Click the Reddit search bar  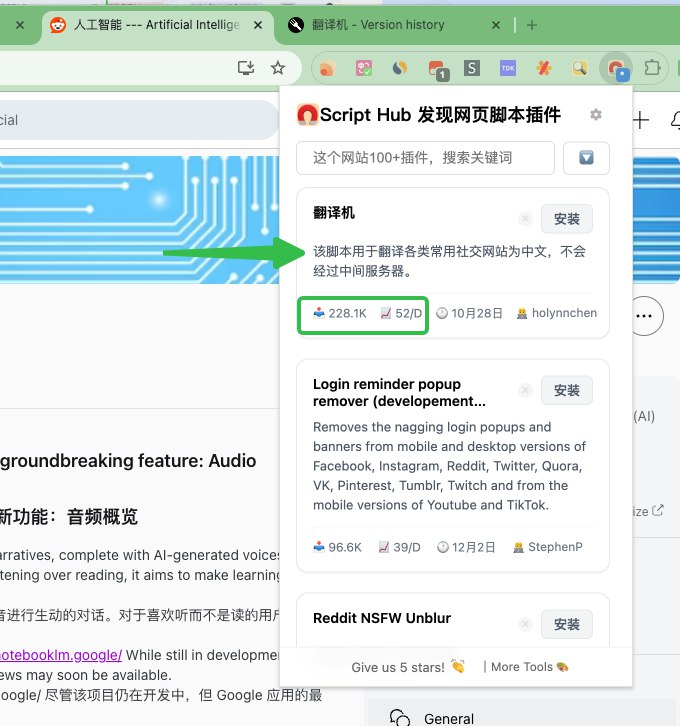click(x=138, y=120)
